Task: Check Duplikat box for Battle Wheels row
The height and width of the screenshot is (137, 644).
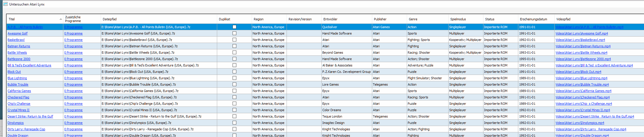Action: tap(234, 53)
